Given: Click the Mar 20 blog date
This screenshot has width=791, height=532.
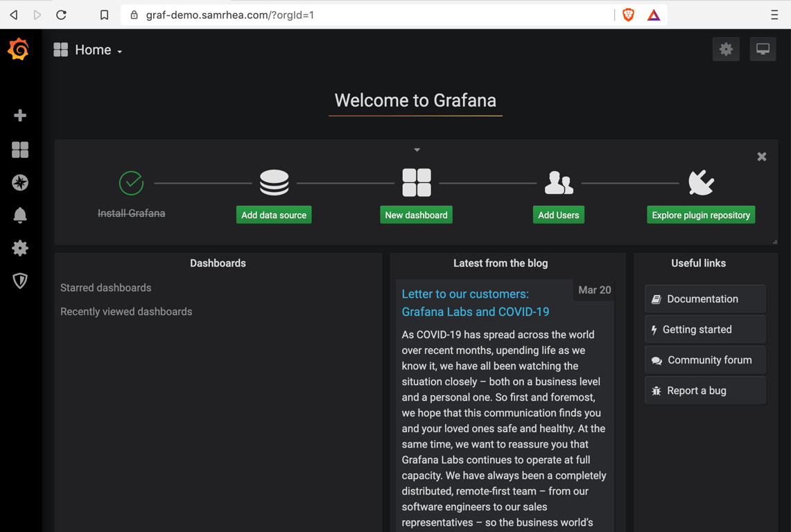Looking at the screenshot, I should click(594, 290).
